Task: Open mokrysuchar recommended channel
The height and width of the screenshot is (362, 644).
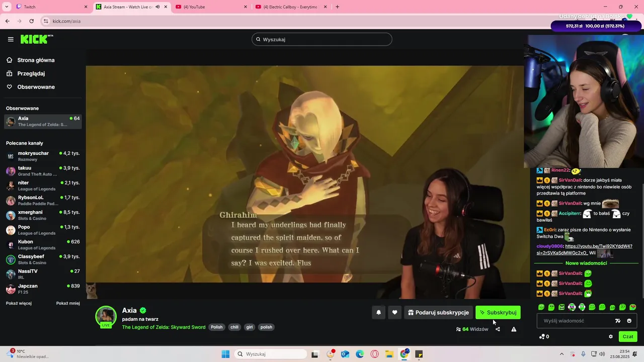Action: [x=43, y=156]
